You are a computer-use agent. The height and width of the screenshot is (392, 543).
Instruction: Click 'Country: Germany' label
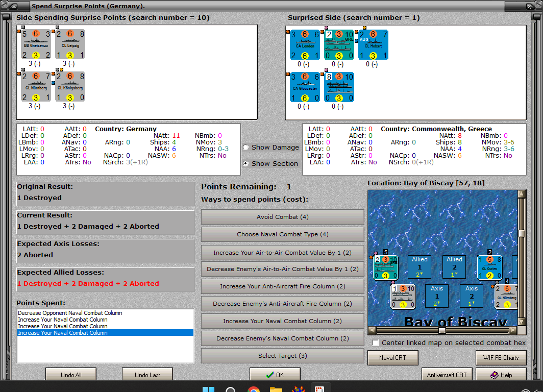[126, 129]
